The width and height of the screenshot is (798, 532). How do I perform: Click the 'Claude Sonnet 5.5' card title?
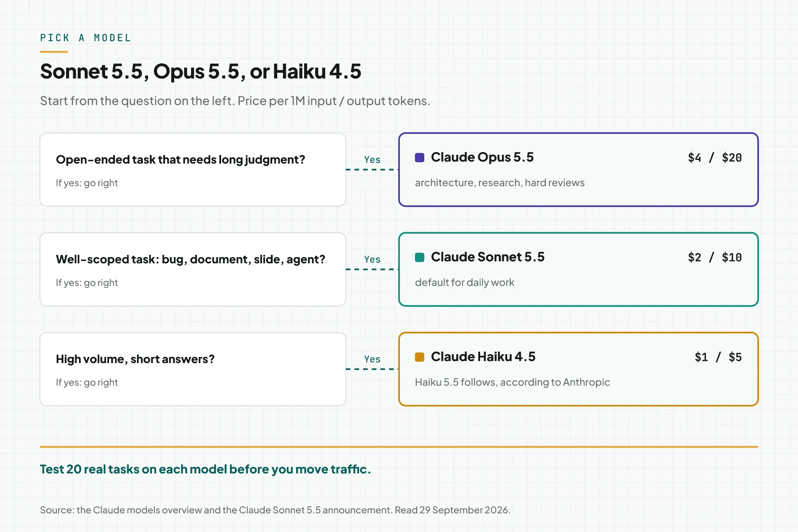point(488,257)
